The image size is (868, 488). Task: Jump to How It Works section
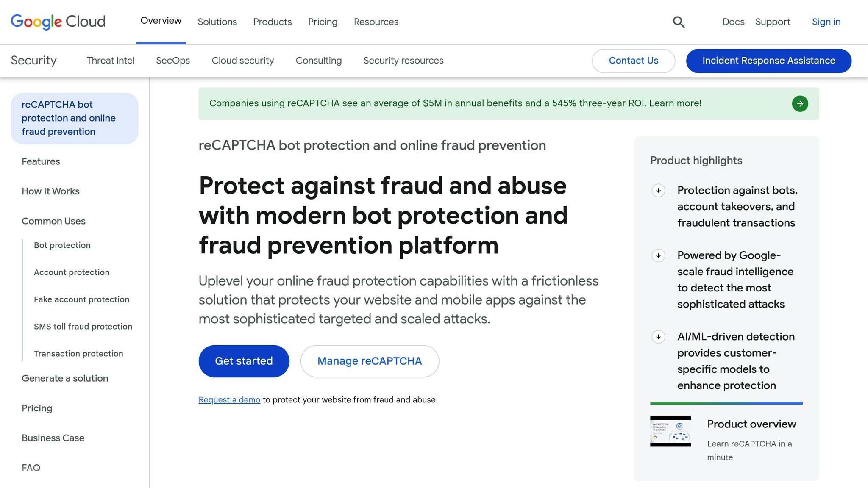tap(50, 191)
